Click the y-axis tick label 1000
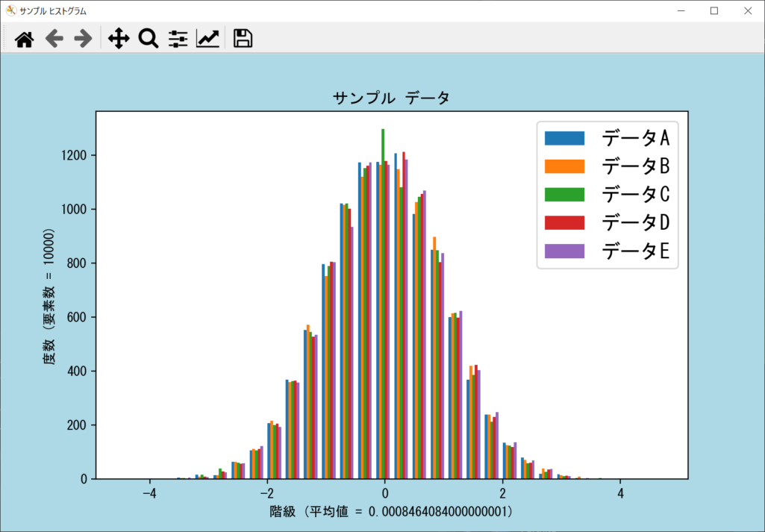 tap(74, 210)
